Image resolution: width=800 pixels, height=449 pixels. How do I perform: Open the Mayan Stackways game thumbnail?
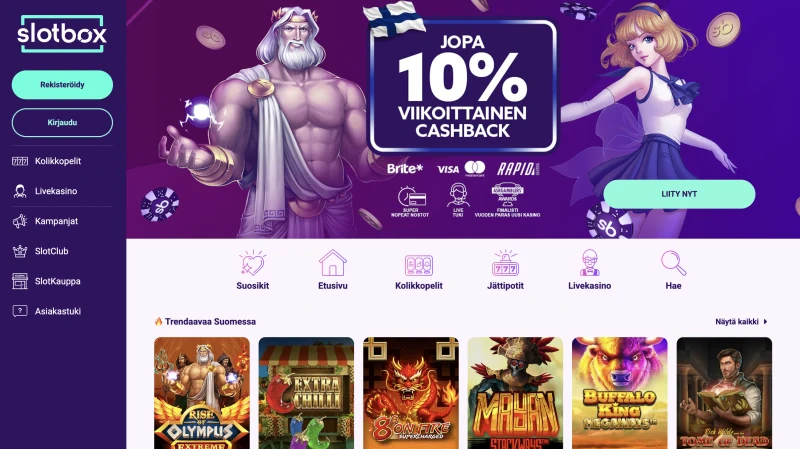515,393
